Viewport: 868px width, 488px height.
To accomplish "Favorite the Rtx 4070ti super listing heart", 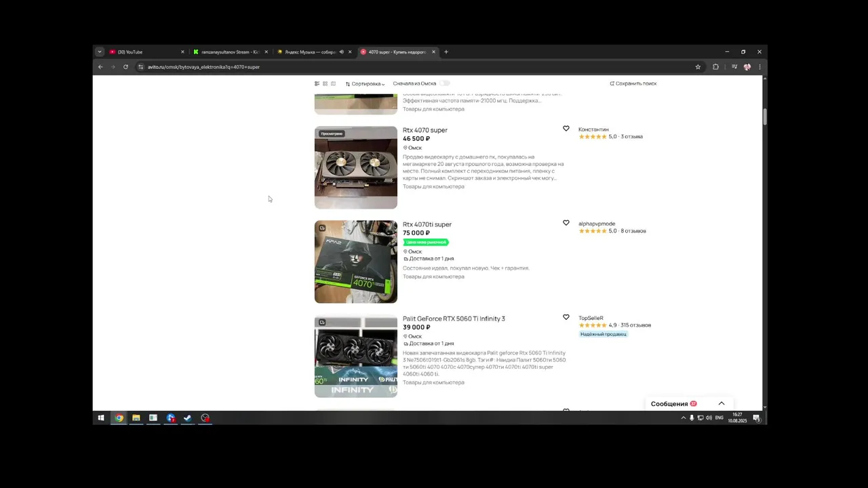I will pos(566,223).
